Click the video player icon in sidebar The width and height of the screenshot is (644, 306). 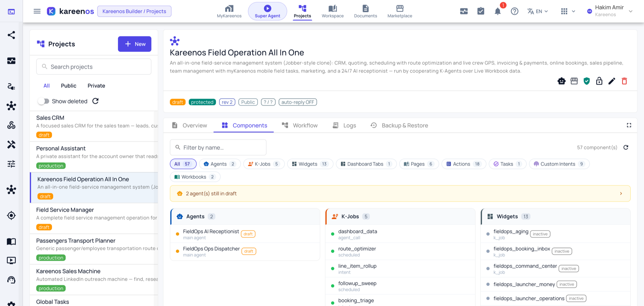click(x=11, y=260)
